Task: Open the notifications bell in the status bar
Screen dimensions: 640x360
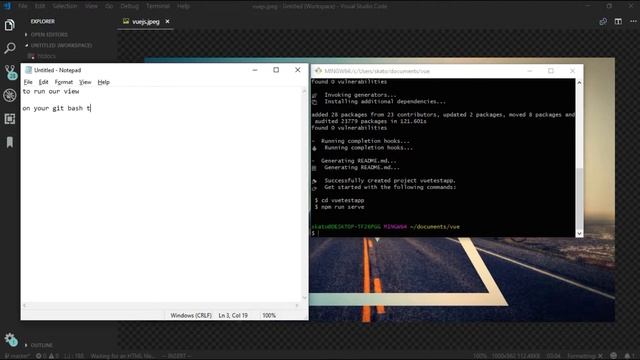Action: (x=627, y=356)
